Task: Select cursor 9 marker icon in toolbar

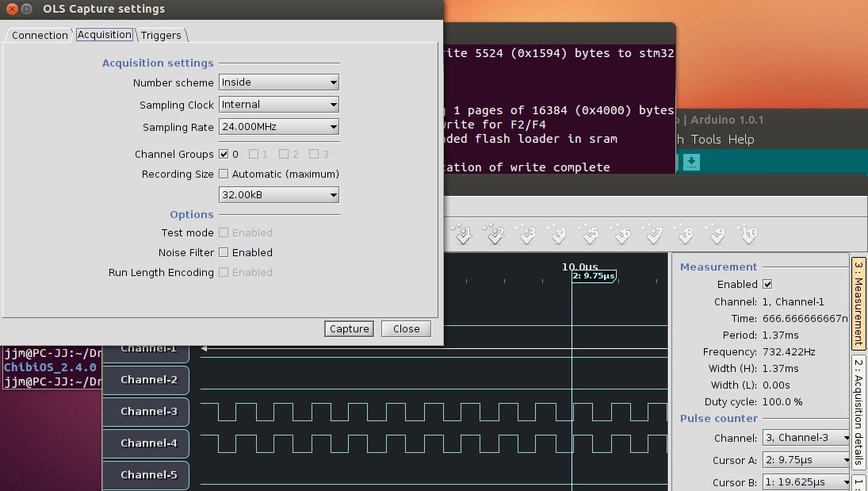Action: [x=717, y=235]
